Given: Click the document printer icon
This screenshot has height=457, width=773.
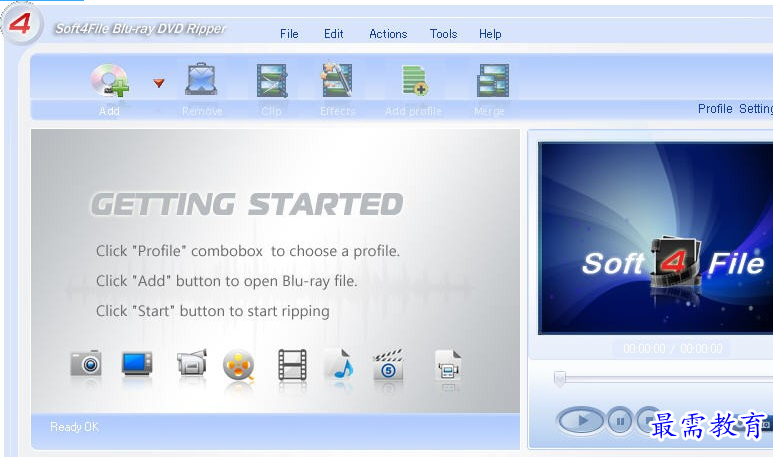Looking at the screenshot, I should [448, 365].
